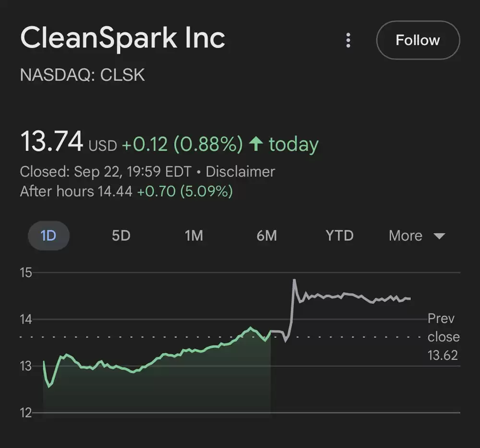Select the NASDAQ: CLSK ticker text
This screenshot has height=448, width=480.
tap(83, 75)
